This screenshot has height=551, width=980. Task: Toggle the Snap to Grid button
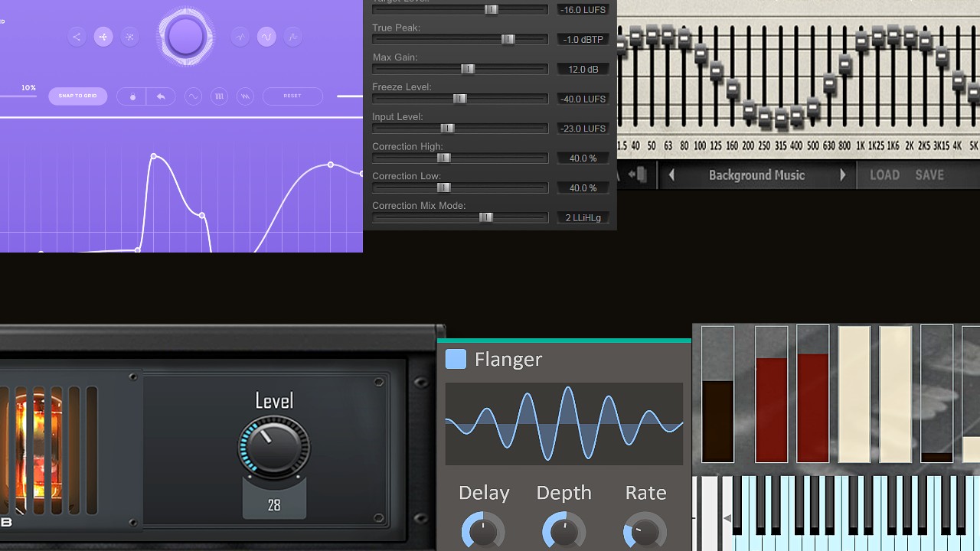coord(78,96)
